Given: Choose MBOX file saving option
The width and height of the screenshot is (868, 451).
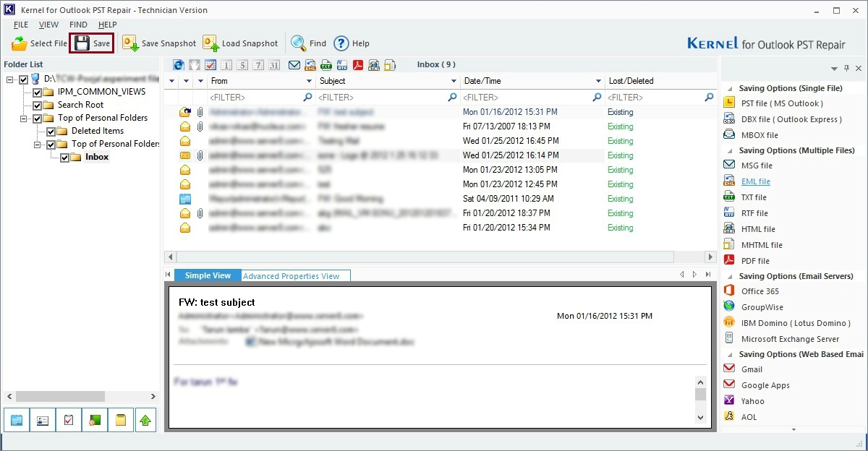Looking at the screenshot, I should pos(752,135).
